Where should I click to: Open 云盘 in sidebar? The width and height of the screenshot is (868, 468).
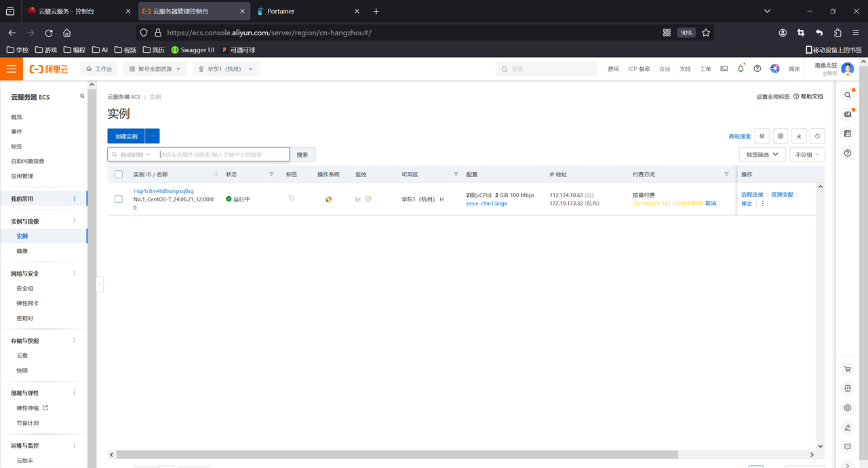22,355
